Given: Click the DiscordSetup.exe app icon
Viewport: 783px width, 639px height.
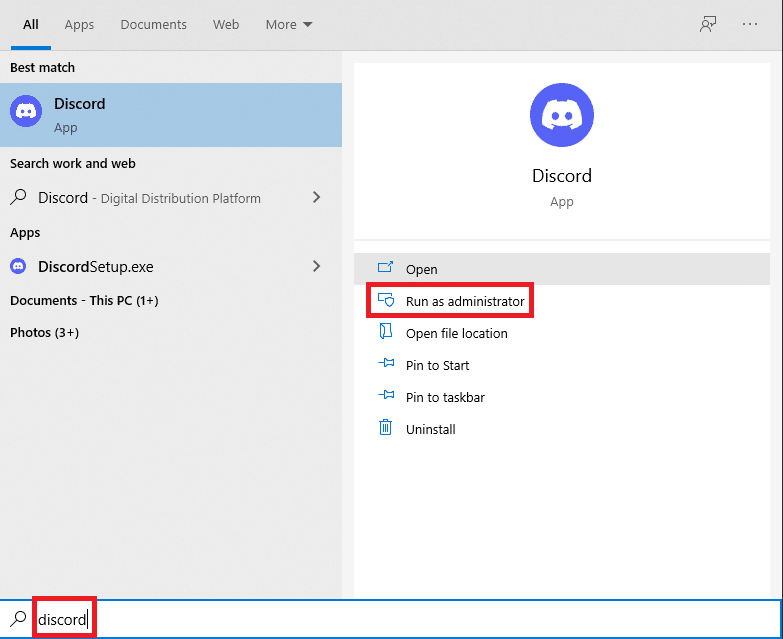Looking at the screenshot, I should click(19, 266).
